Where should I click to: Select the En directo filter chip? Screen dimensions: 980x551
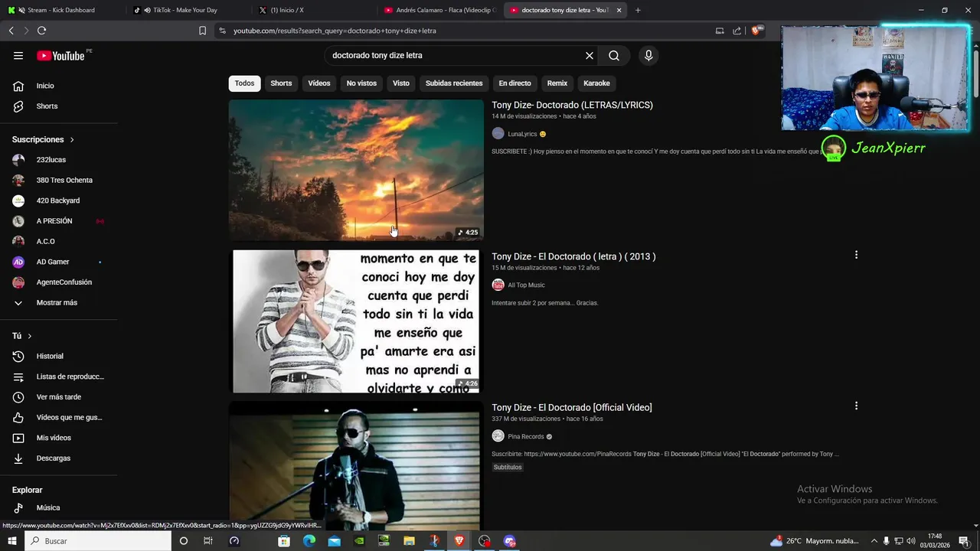pos(514,83)
